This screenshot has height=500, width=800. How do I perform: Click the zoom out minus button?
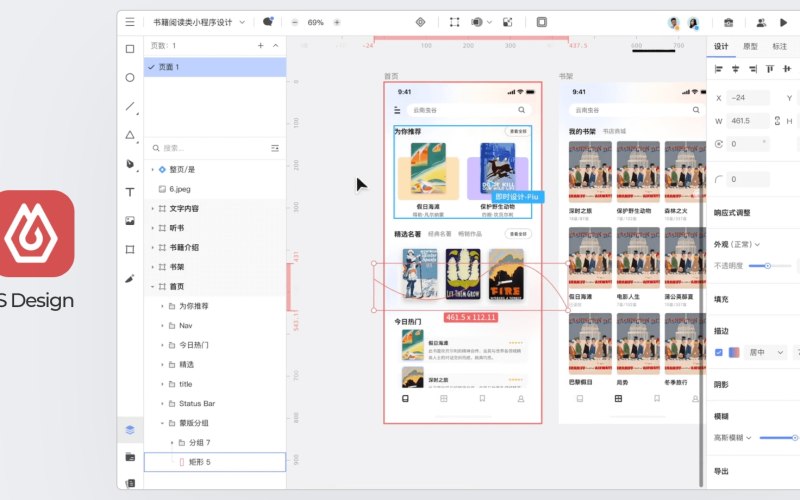click(x=294, y=22)
